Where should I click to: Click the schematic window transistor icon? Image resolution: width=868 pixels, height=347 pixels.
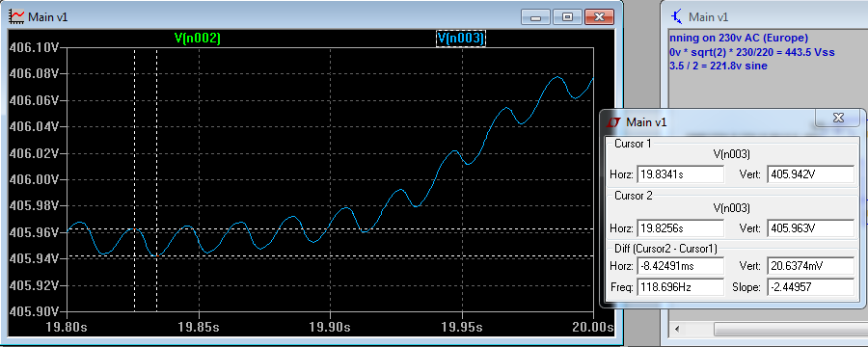(x=676, y=16)
